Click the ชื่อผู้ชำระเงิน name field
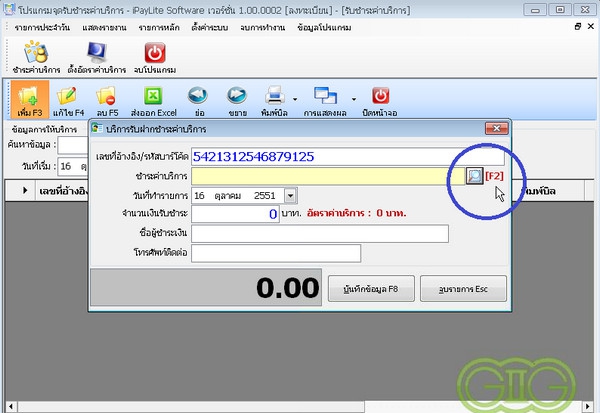Image resolution: width=600 pixels, height=413 pixels. [320, 233]
